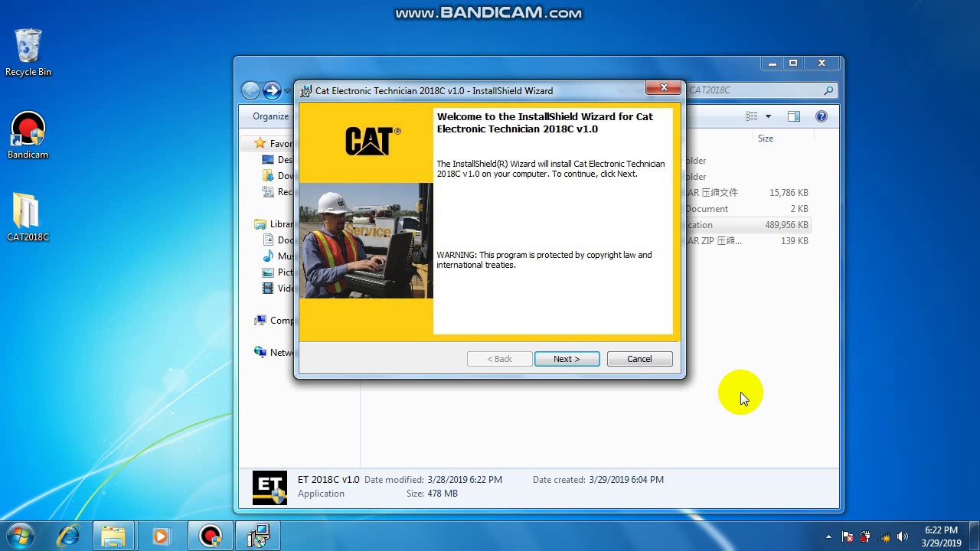Screen dimensions: 980x551
Task: Select the file row sized 15,786 KB
Action: 749,193
